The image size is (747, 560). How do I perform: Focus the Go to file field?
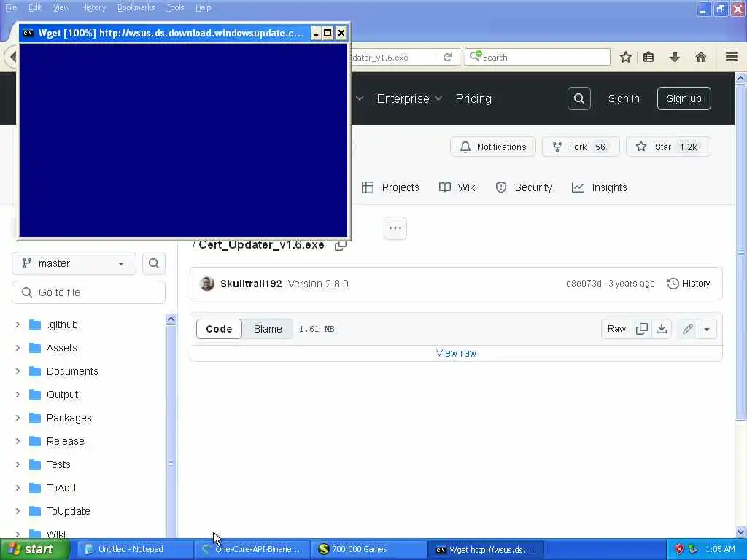point(88,292)
